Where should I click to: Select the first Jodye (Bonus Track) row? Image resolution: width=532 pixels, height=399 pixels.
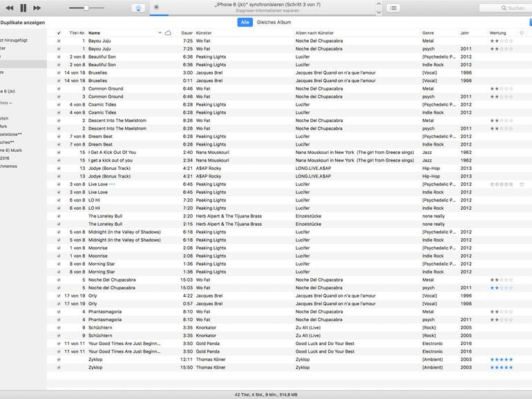click(109, 168)
